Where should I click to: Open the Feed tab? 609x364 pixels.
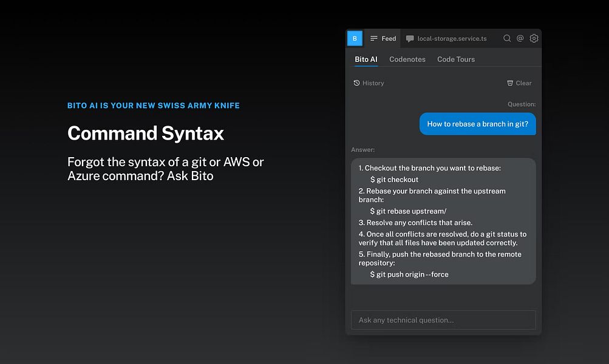pyautogui.click(x=383, y=38)
